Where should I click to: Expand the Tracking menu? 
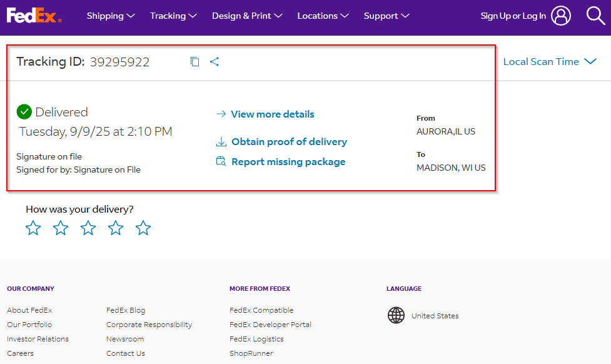coord(173,16)
